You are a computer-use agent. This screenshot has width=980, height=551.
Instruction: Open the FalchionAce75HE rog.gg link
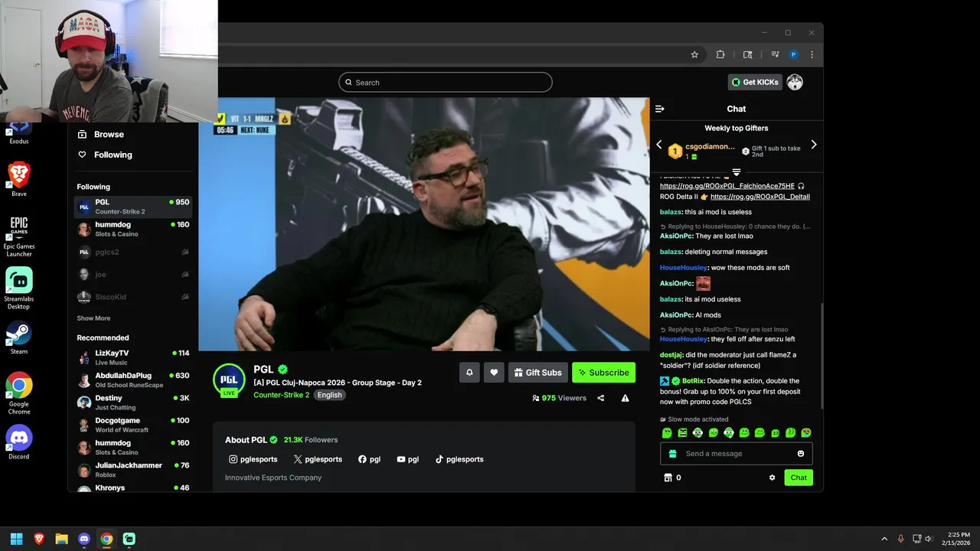click(x=727, y=186)
